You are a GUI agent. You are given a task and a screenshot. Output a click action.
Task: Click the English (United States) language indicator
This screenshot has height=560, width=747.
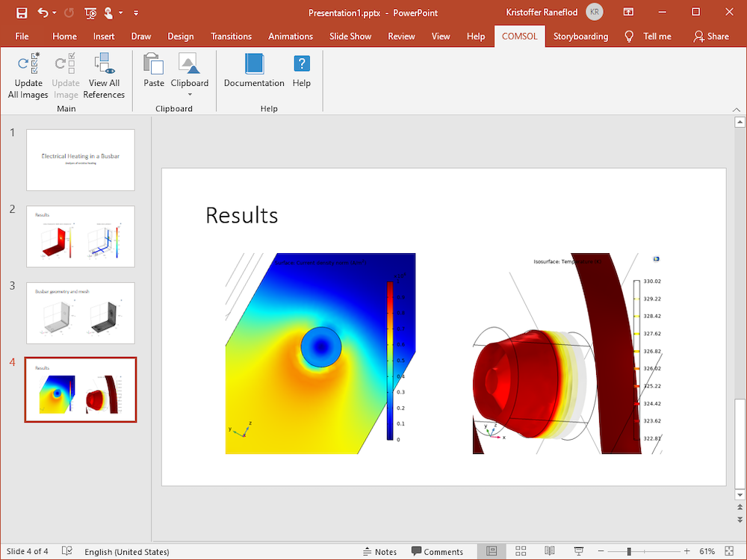coord(127,552)
